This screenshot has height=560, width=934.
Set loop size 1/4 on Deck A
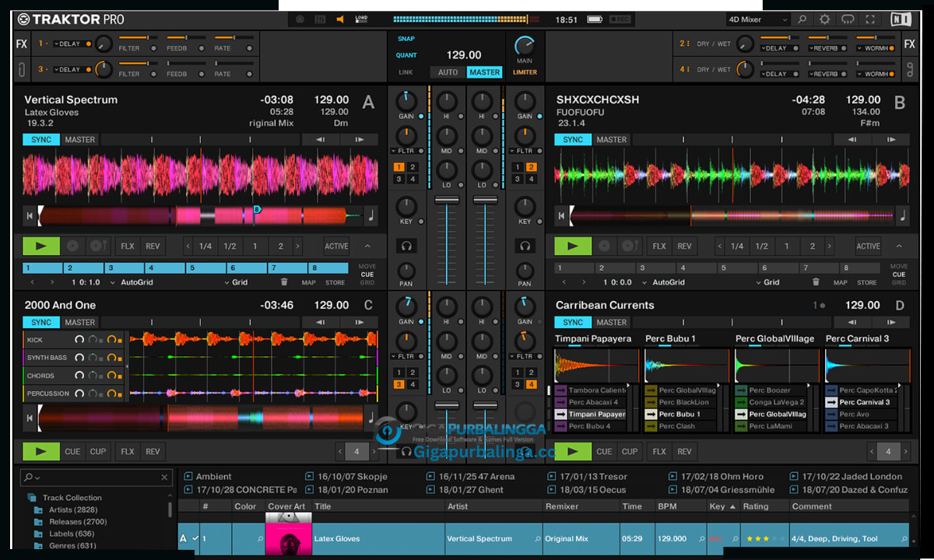pyautogui.click(x=205, y=246)
